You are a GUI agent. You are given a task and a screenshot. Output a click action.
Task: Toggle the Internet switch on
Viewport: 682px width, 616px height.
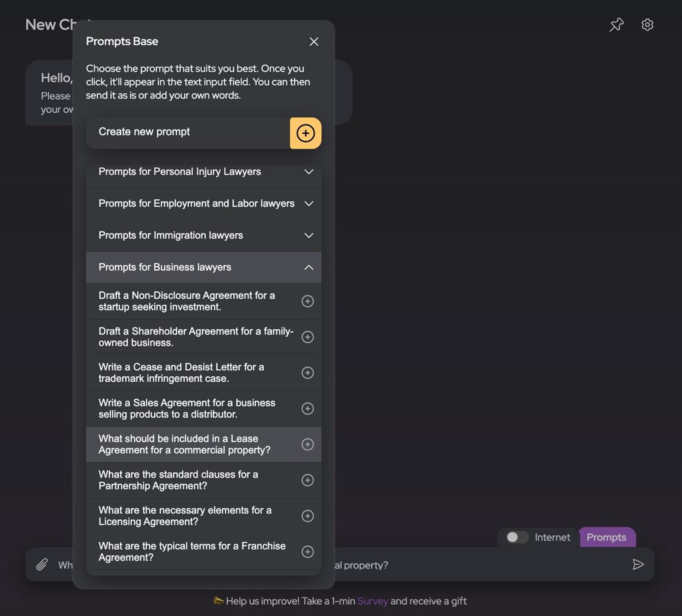click(517, 537)
